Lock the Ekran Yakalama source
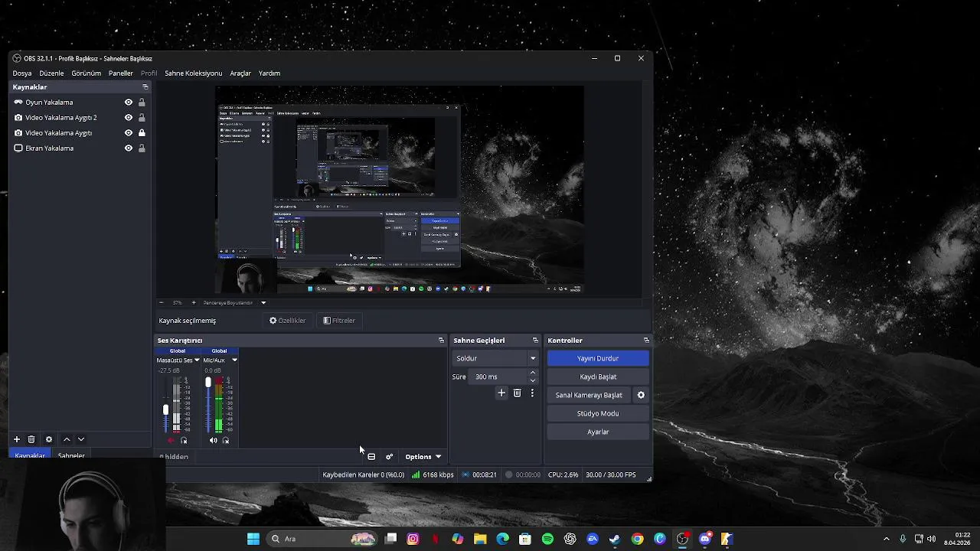980x551 pixels. pos(142,148)
